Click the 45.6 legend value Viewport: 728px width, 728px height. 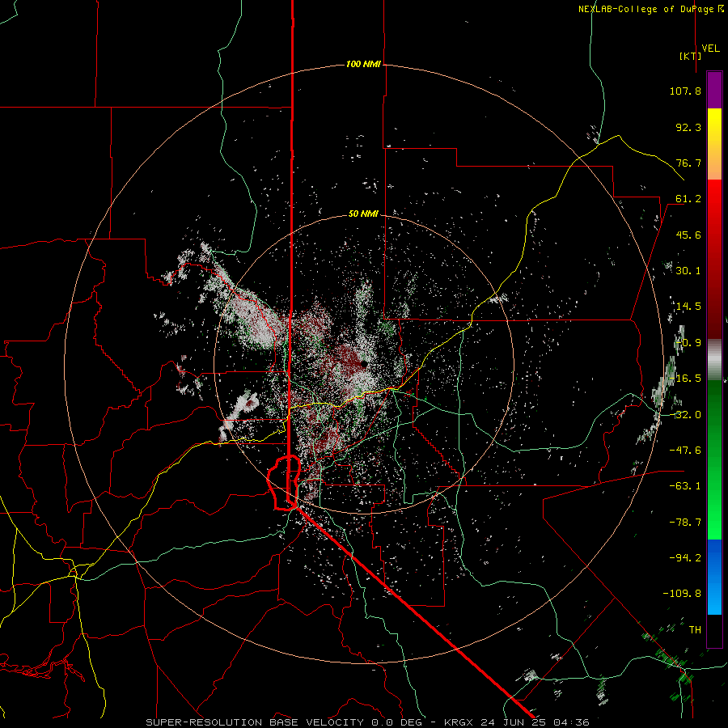[x=688, y=235]
